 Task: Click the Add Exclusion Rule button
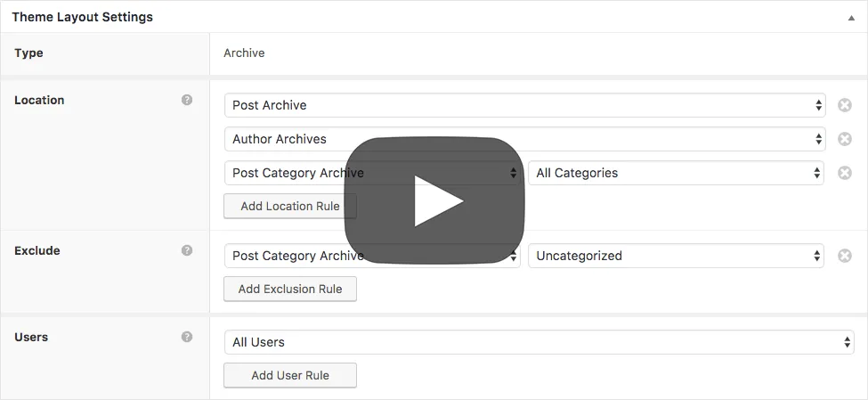coord(290,290)
